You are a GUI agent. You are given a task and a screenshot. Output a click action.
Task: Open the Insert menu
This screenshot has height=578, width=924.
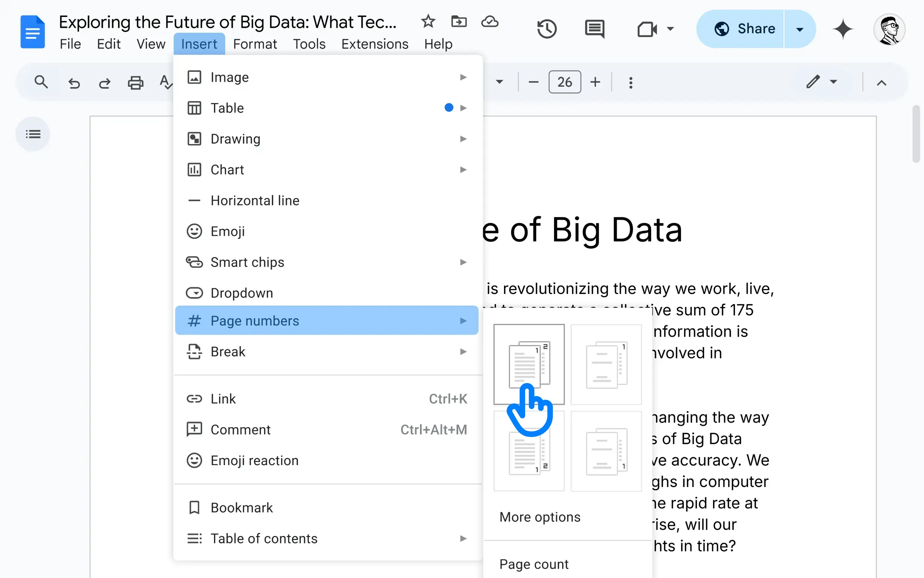[x=198, y=43]
